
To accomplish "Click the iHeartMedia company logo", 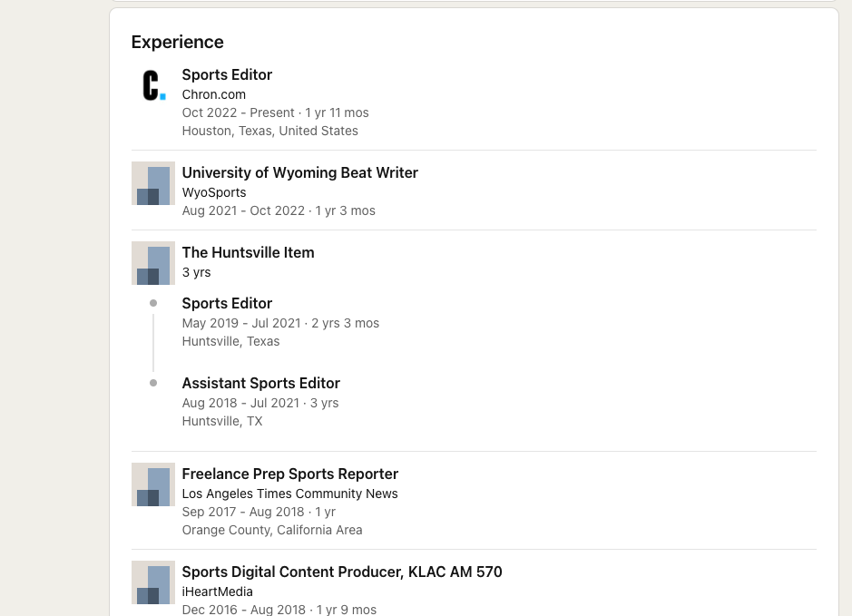I will [x=153, y=582].
